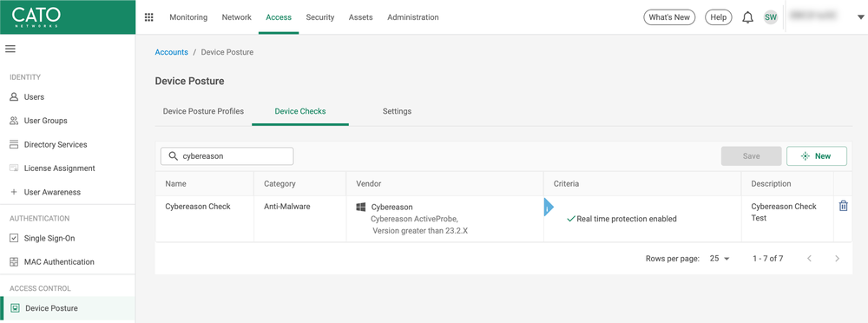Image resolution: width=868 pixels, height=323 pixels.
Task: Click the cybereason search field
Action: pos(227,156)
